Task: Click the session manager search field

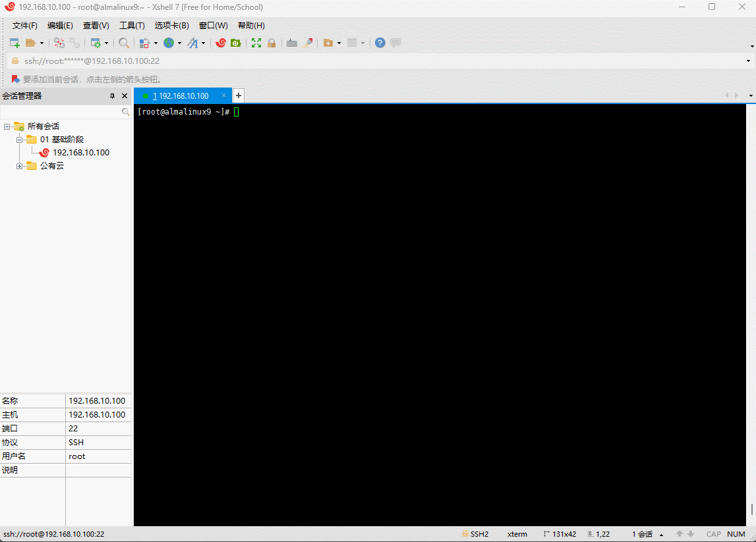Action: pos(61,112)
